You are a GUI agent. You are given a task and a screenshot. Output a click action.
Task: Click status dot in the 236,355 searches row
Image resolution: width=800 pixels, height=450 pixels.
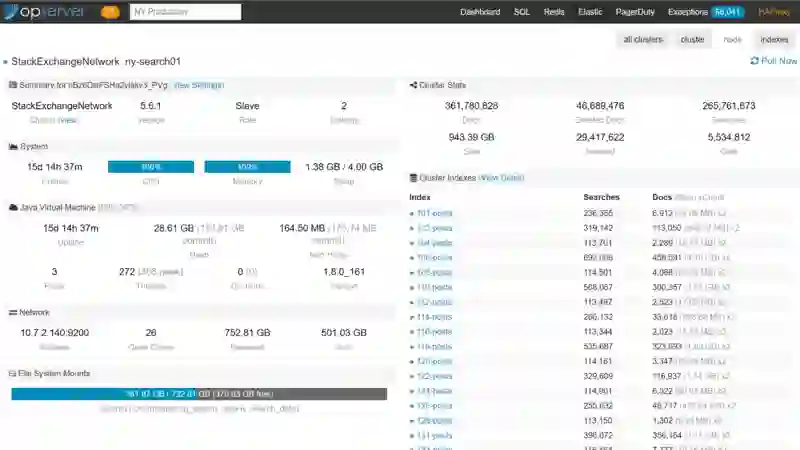point(412,214)
